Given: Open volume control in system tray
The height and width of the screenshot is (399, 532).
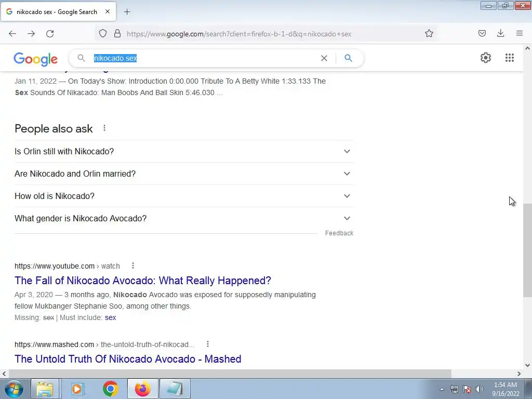Looking at the screenshot, I should pyautogui.click(x=479, y=389).
